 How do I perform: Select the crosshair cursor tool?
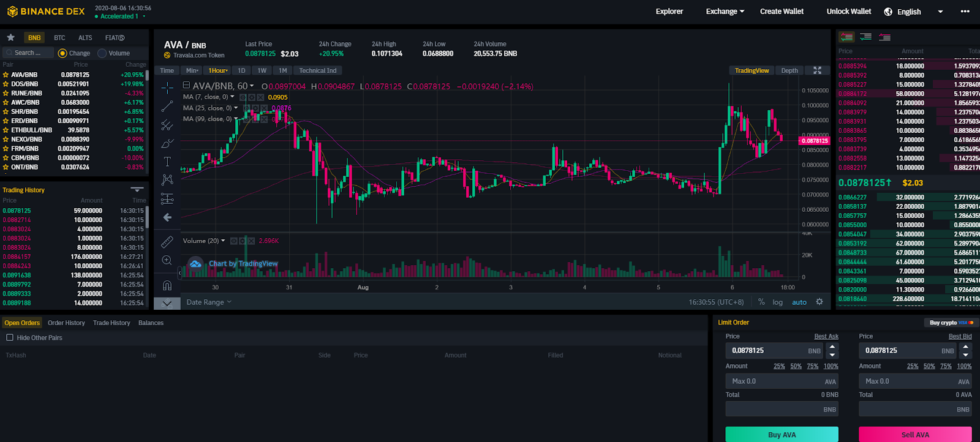click(x=167, y=88)
